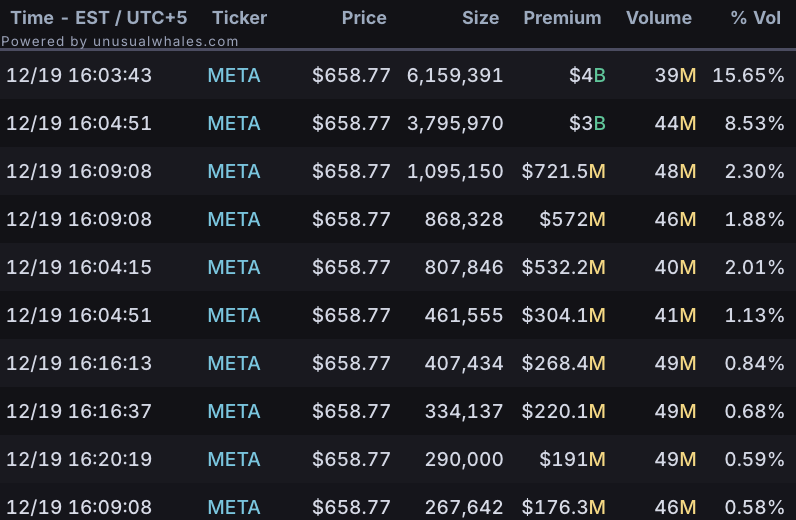Select the timestamp 12/19 16:16:13
This screenshot has height=520, width=796.
pyautogui.click(x=79, y=363)
